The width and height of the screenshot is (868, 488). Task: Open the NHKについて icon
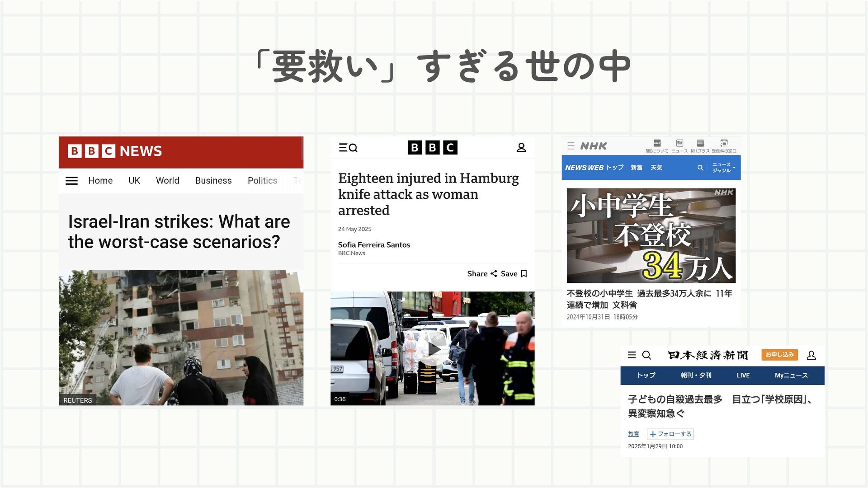point(657,146)
